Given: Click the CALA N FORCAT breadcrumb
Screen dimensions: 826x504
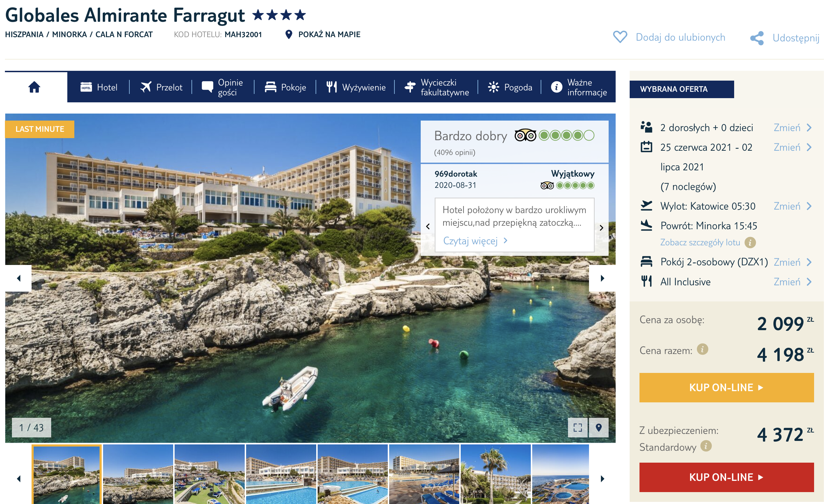Looking at the screenshot, I should point(124,34).
